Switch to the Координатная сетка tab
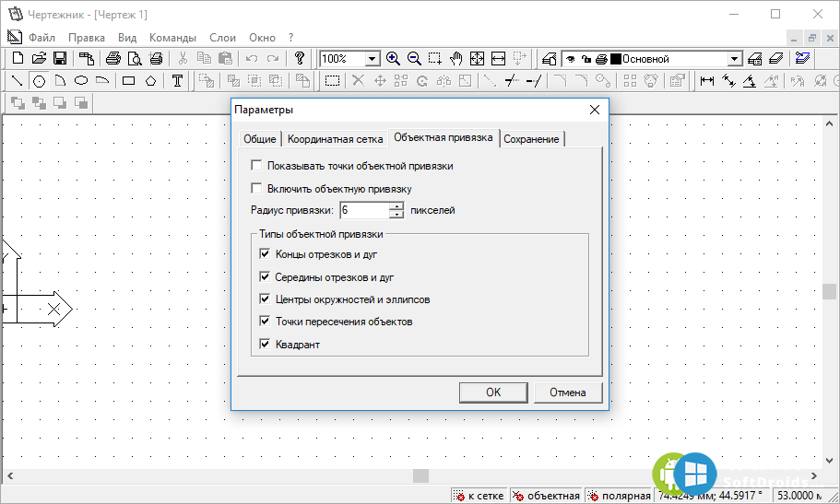The width and height of the screenshot is (840, 504). click(x=335, y=139)
